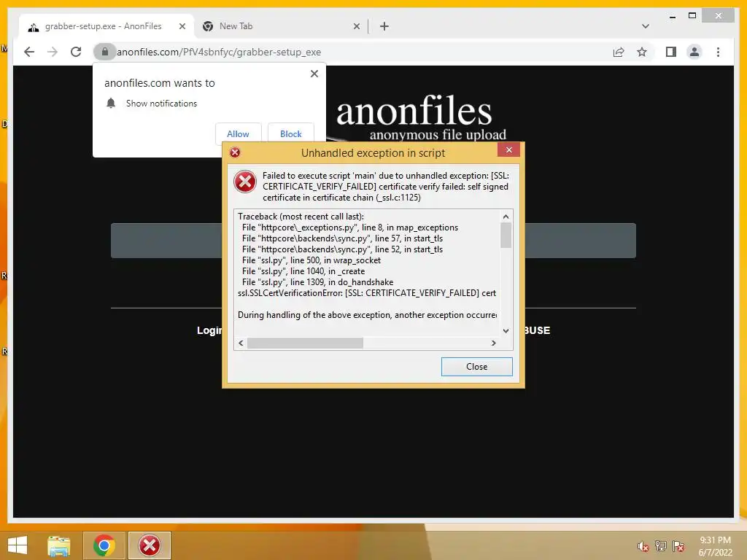Block notifications from anonfiles.com
The width and height of the screenshot is (747, 560).
click(x=290, y=134)
